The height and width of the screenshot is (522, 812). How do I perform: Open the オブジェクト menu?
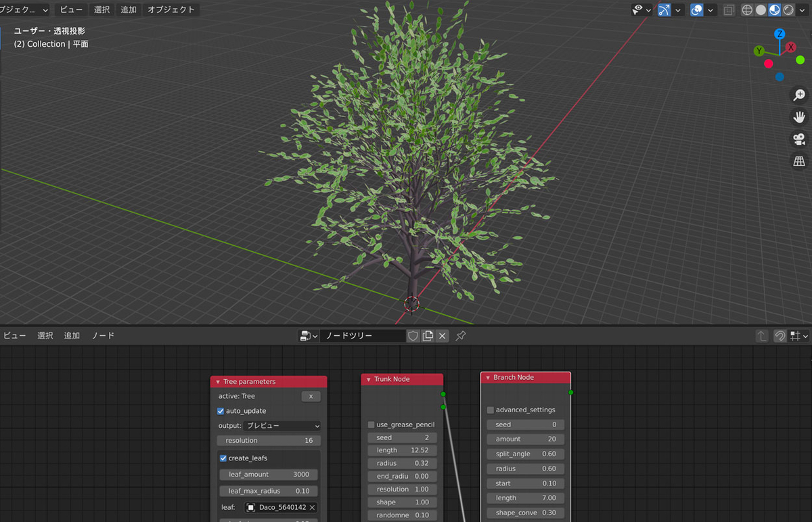tap(171, 10)
